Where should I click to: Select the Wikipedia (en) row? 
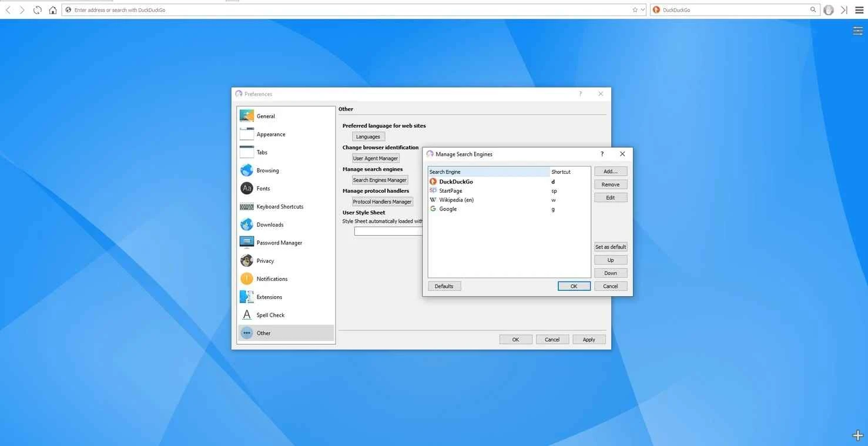coord(509,200)
